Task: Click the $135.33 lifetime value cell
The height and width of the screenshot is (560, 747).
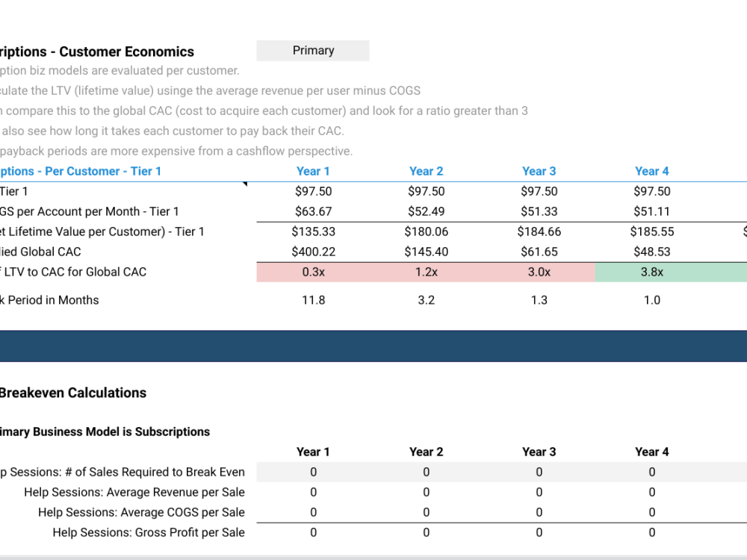Action: pos(313,231)
